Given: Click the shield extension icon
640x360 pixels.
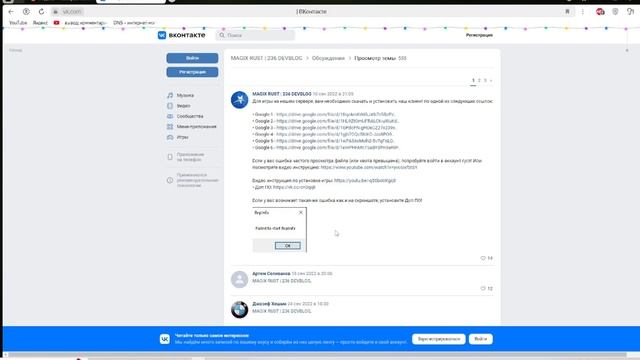Looking at the screenshot, I should [x=615, y=12].
